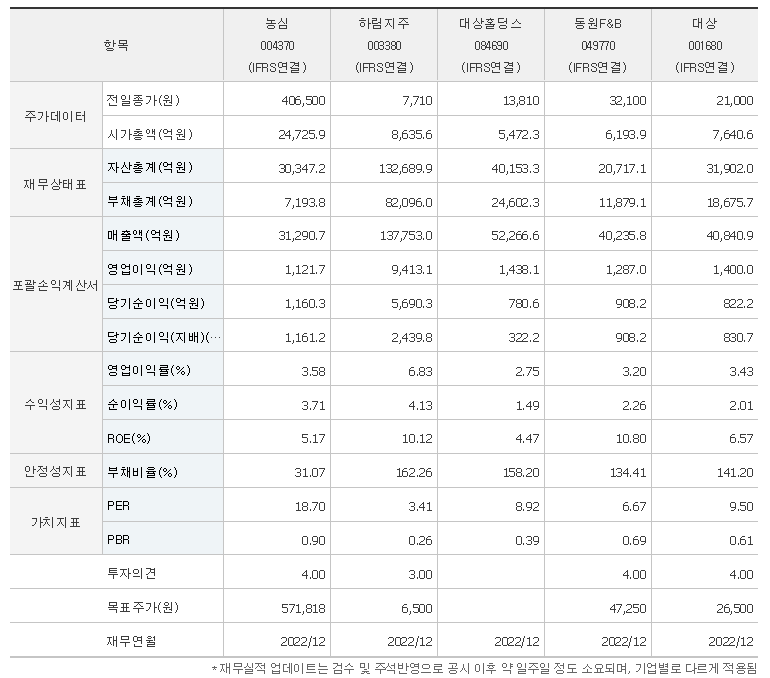Click the 농심 004370 column header
The width and height of the screenshot is (770, 678).
click(x=277, y=45)
